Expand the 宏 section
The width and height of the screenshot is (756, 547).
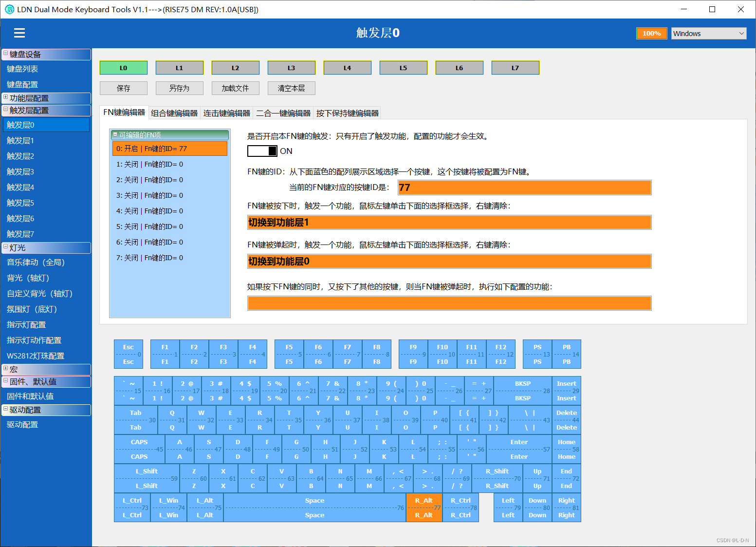pyautogui.click(x=5, y=368)
